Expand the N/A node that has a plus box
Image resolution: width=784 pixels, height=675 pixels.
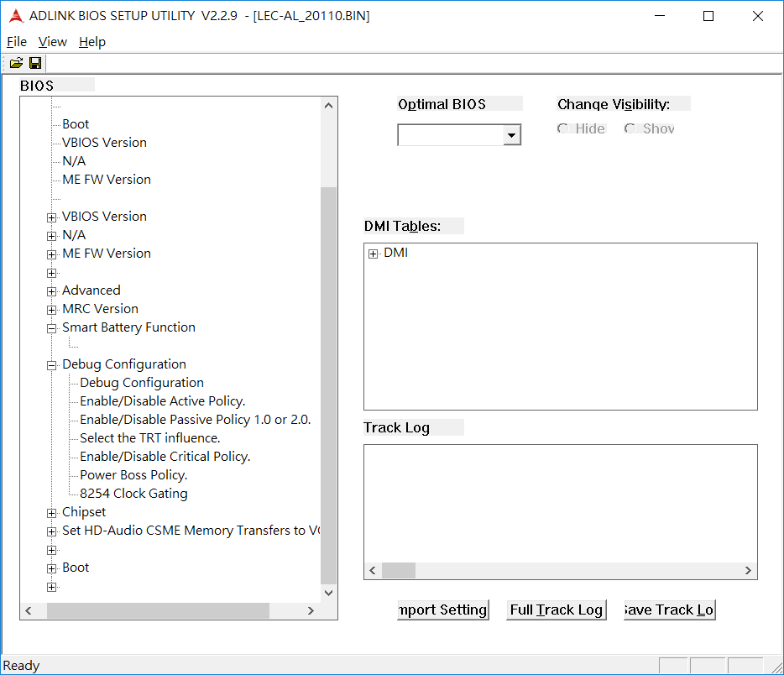pyautogui.click(x=51, y=236)
